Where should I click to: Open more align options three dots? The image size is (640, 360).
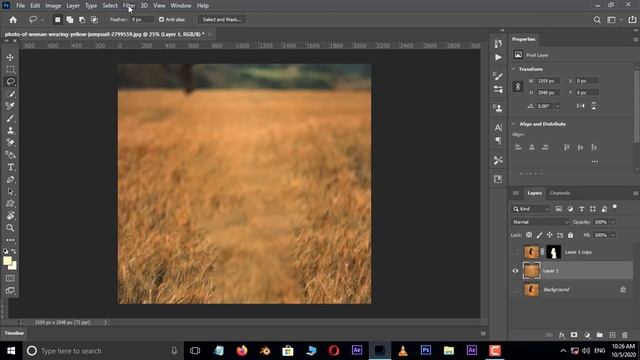point(594,162)
